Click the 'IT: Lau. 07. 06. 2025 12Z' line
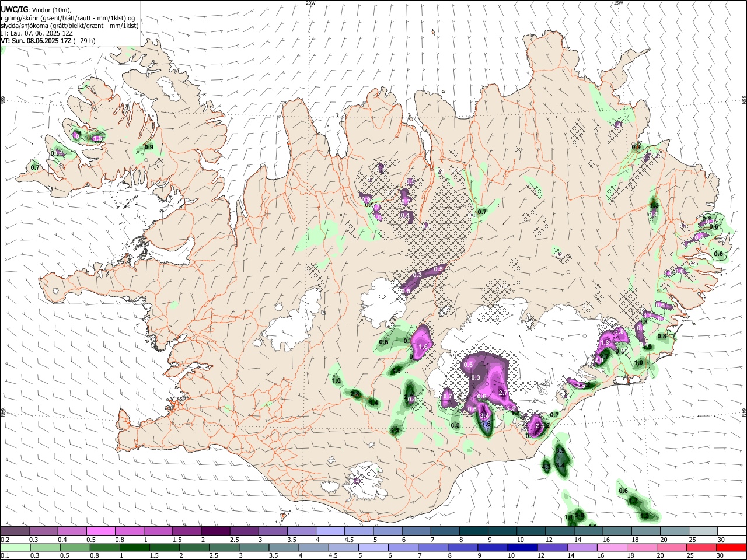Image resolution: width=747 pixels, height=560 pixels. pos(37,34)
